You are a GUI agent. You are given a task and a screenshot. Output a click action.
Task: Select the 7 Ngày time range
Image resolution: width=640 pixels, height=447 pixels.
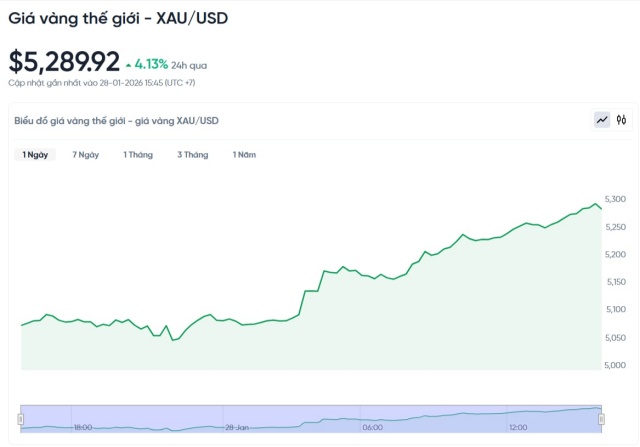(x=86, y=155)
